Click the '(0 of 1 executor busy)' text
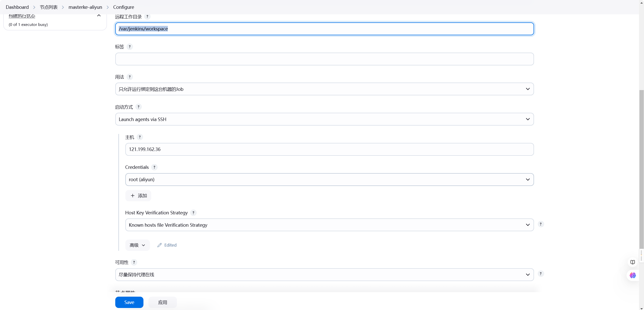Viewport: 644px width, 310px height. (28, 25)
